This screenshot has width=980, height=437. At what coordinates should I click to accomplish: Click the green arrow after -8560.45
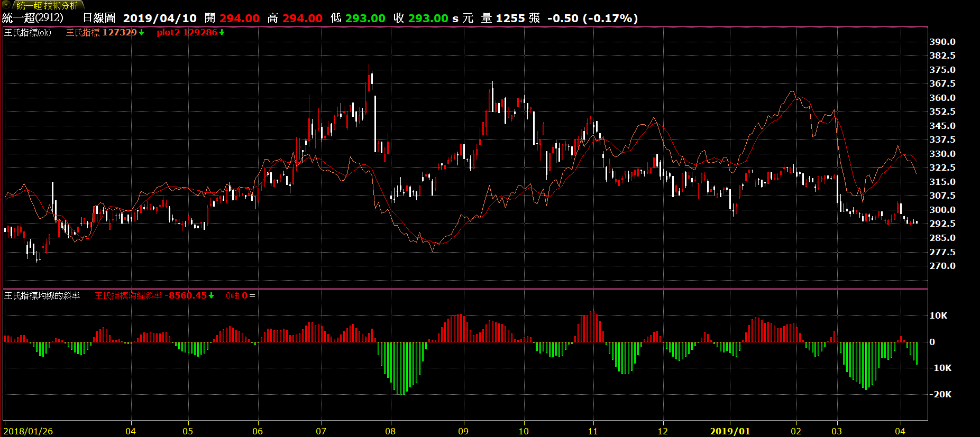click(x=212, y=296)
